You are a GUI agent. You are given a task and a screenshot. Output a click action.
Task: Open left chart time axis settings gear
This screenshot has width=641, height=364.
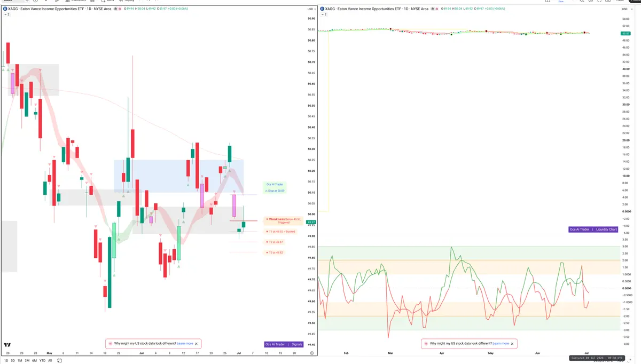311,353
